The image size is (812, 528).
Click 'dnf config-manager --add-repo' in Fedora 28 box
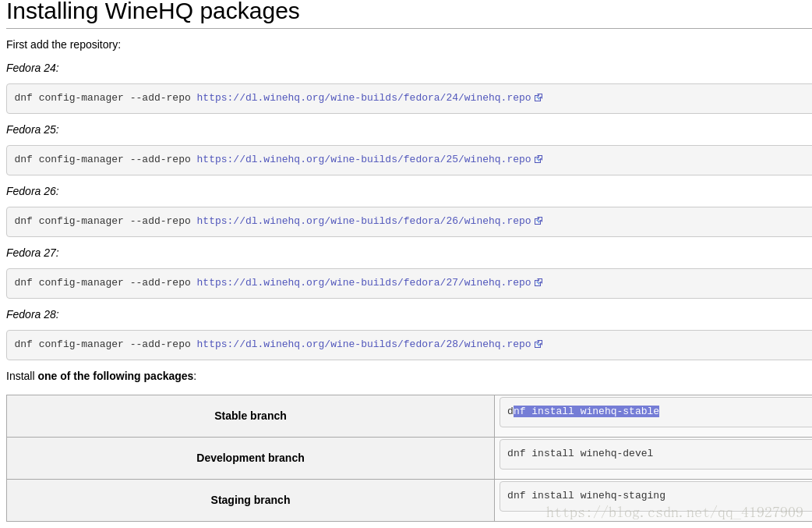tap(103, 344)
